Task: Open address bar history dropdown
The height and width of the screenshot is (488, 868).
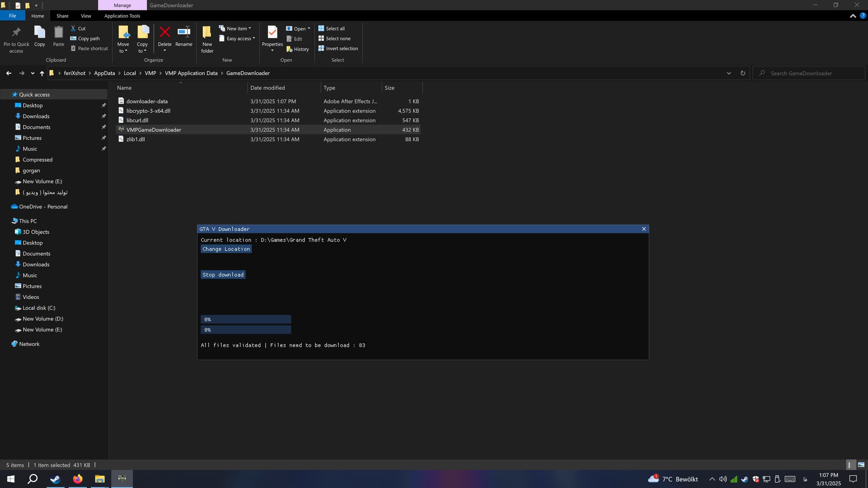Action: pyautogui.click(x=729, y=73)
